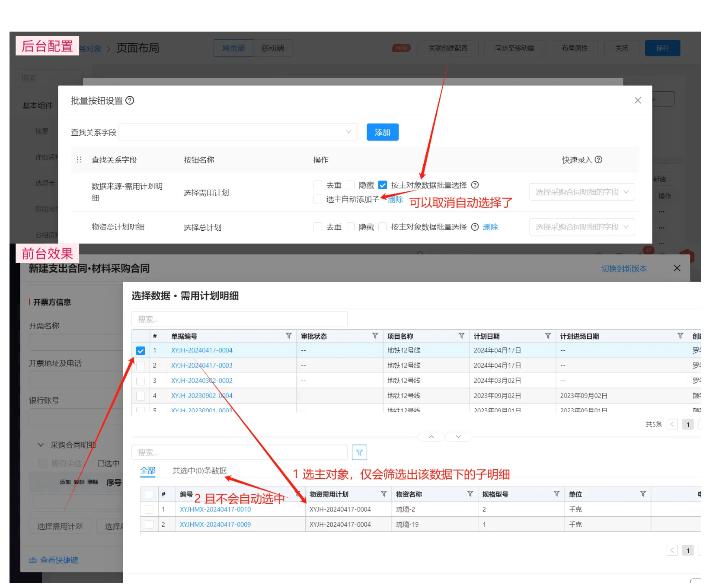This screenshot has width=706, height=588.
Task: Close the 批量按钮设置 dialog
Action: (637, 101)
